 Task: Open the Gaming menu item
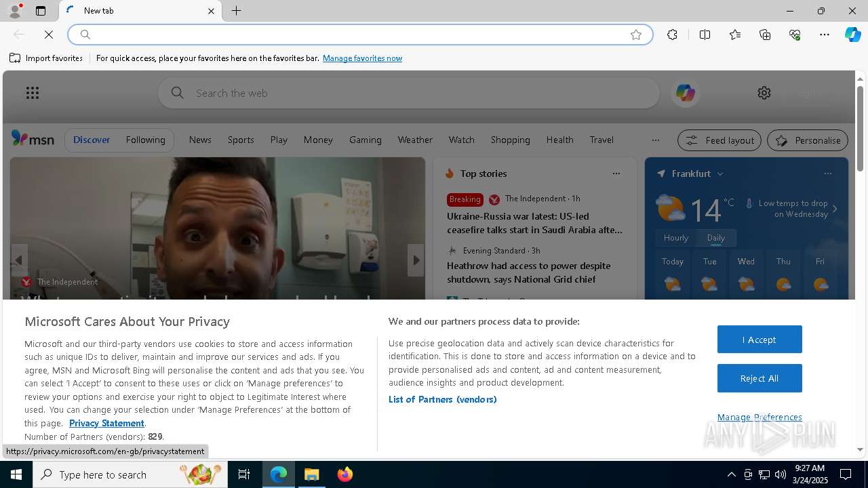click(366, 140)
